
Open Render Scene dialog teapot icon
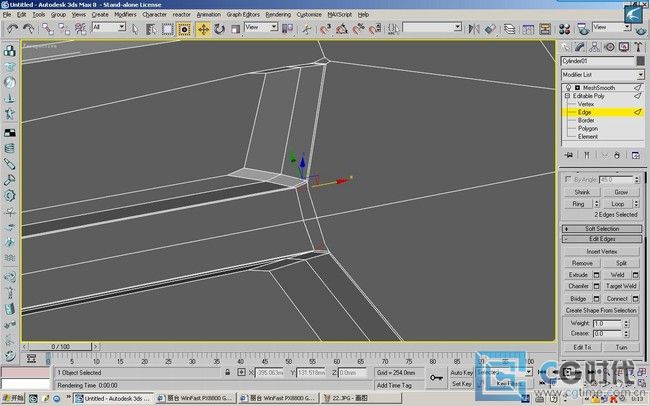pos(583,29)
